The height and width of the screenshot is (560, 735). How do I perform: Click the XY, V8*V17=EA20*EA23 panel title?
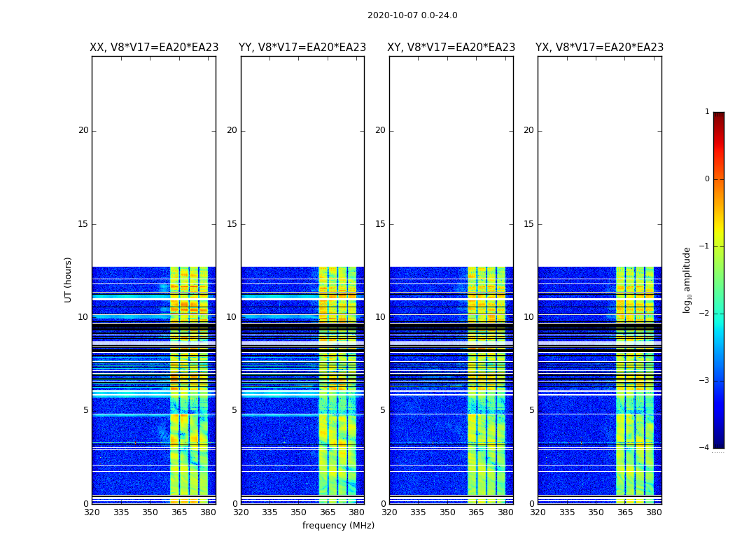point(451,48)
